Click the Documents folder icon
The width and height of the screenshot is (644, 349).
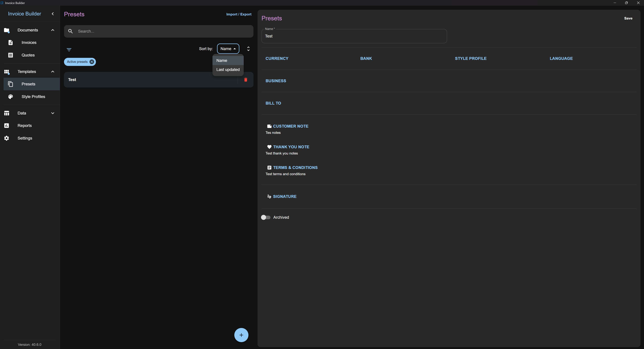coord(7,30)
